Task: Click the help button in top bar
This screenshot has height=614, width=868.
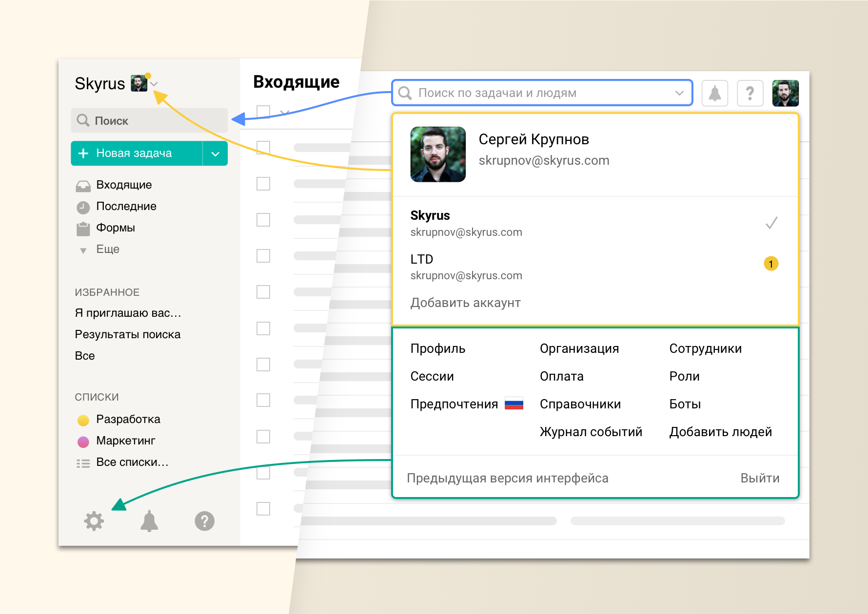Action: coord(750,93)
